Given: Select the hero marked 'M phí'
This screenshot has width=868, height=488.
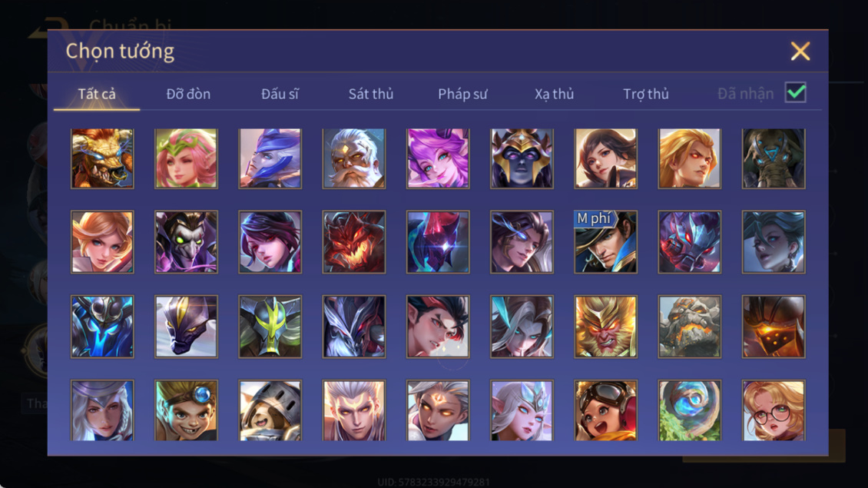Looking at the screenshot, I should [605, 241].
